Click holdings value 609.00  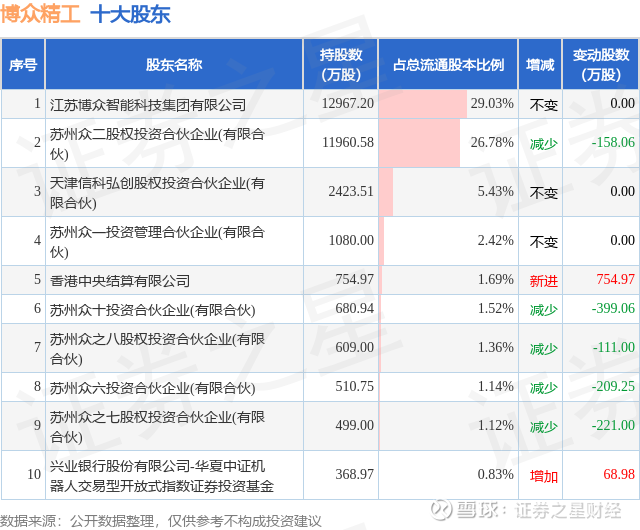[354, 347]
